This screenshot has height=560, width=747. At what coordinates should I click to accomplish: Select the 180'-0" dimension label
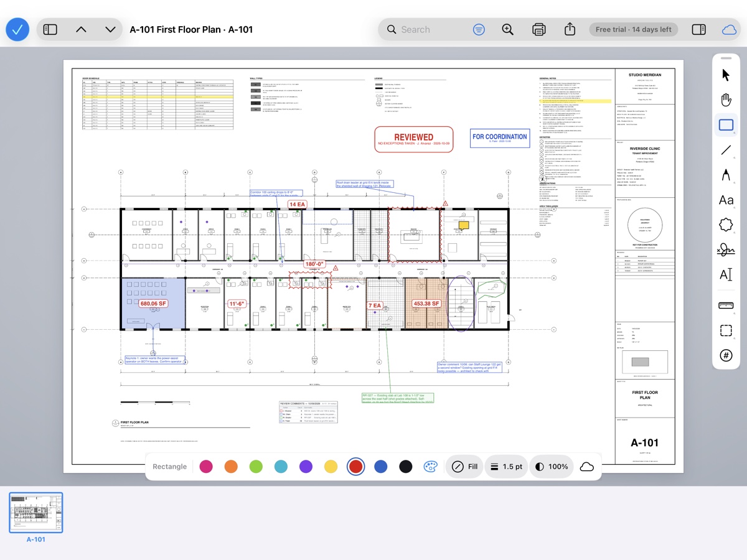tap(314, 264)
